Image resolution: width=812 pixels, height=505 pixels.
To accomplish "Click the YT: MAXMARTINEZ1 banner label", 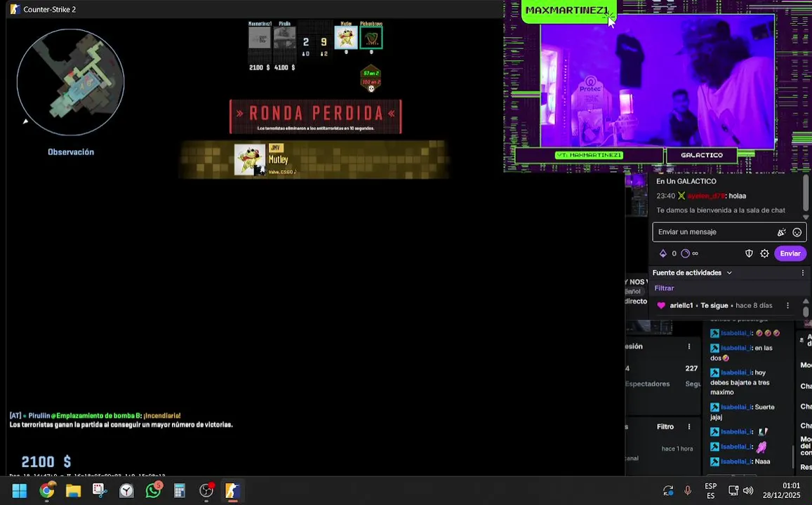I will pos(589,155).
